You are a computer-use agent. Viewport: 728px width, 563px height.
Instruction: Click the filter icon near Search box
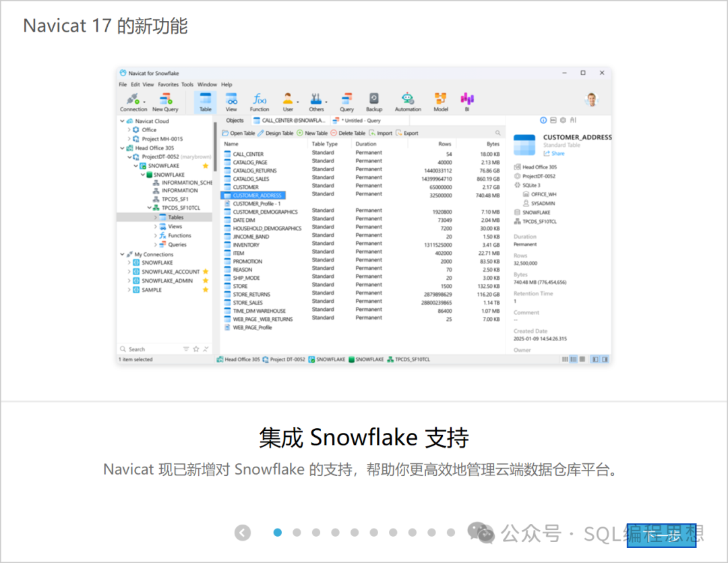pos(186,349)
